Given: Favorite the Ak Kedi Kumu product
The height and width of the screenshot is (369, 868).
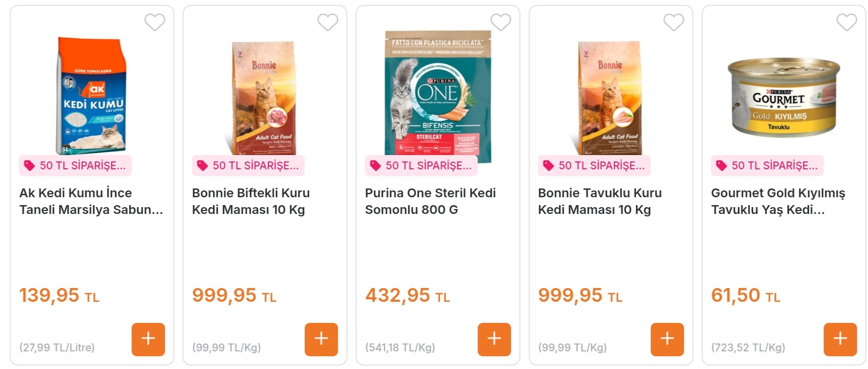Looking at the screenshot, I should coord(154,22).
